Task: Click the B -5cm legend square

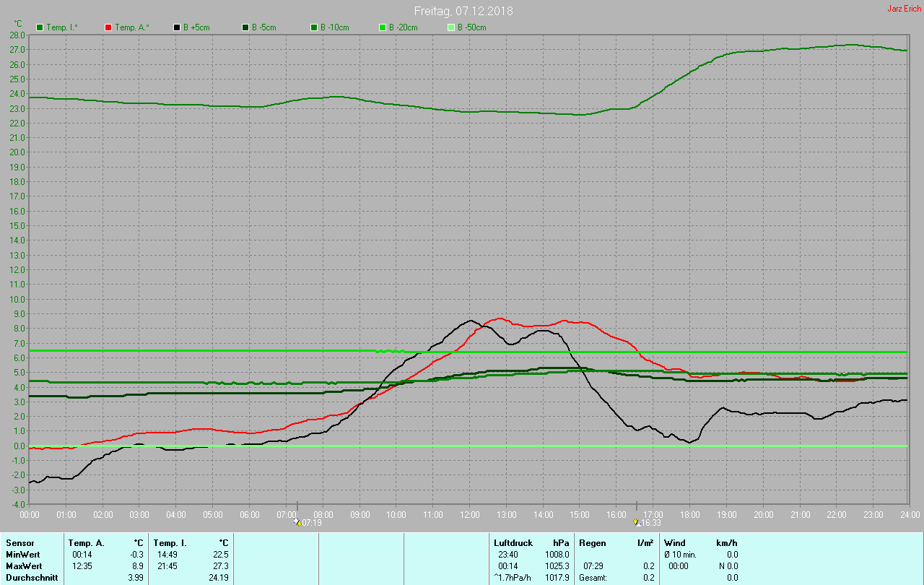Action: pos(245,27)
